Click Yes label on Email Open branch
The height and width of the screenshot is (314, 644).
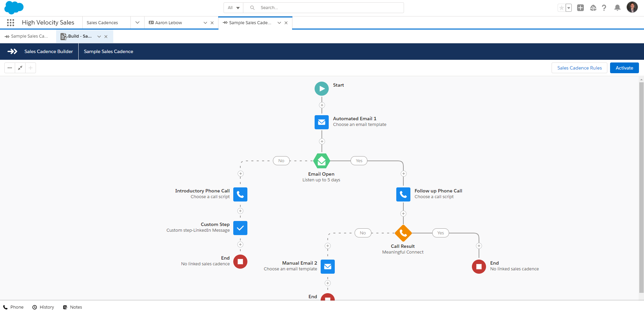(359, 161)
